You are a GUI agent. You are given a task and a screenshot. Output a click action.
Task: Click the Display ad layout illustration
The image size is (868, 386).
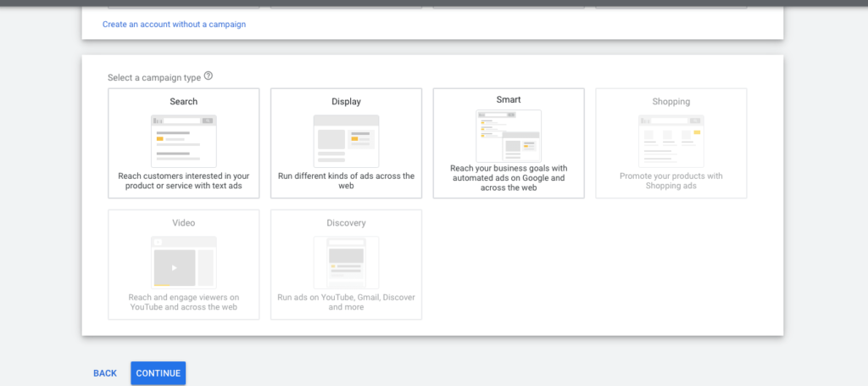[x=346, y=141]
